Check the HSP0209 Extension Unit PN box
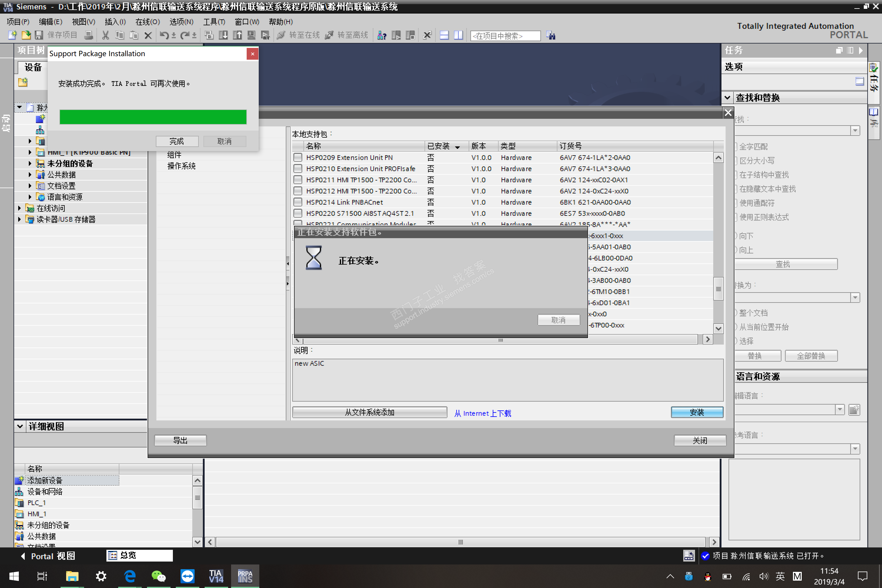Image resolution: width=882 pixels, height=588 pixels. coord(298,158)
